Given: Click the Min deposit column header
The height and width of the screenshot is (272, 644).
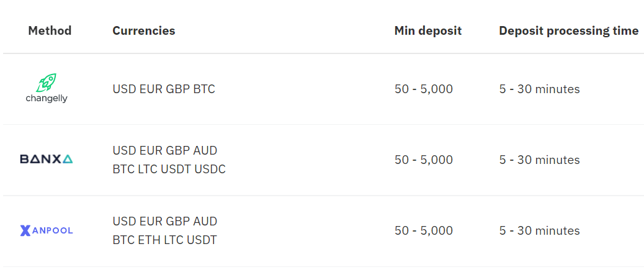Looking at the screenshot, I should (427, 30).
